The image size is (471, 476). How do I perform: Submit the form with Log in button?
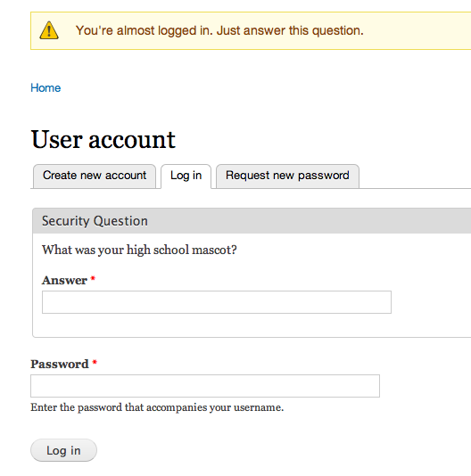63,450
